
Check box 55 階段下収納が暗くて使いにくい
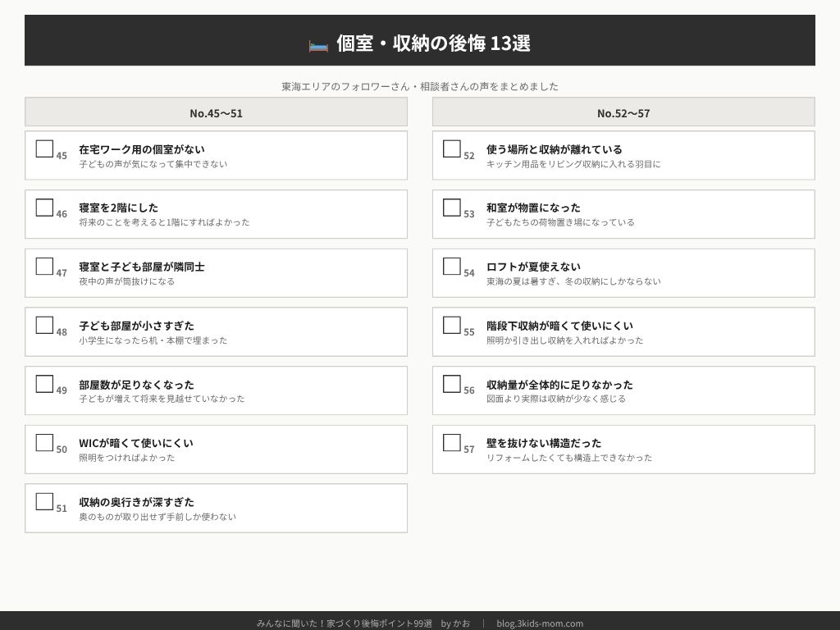point(452,325)
